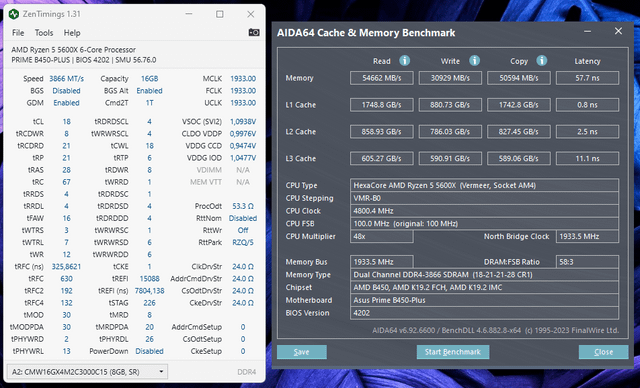Click the tREFI value 15088
Image resolution: width=640 pixels, height=388 pixels.
149,279
